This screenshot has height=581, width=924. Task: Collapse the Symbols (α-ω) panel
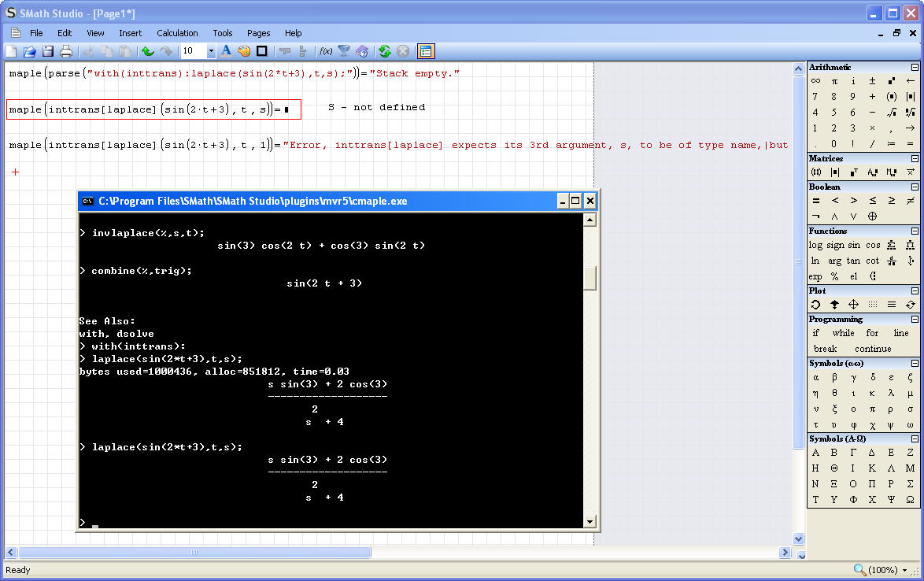tap(915, 364)
